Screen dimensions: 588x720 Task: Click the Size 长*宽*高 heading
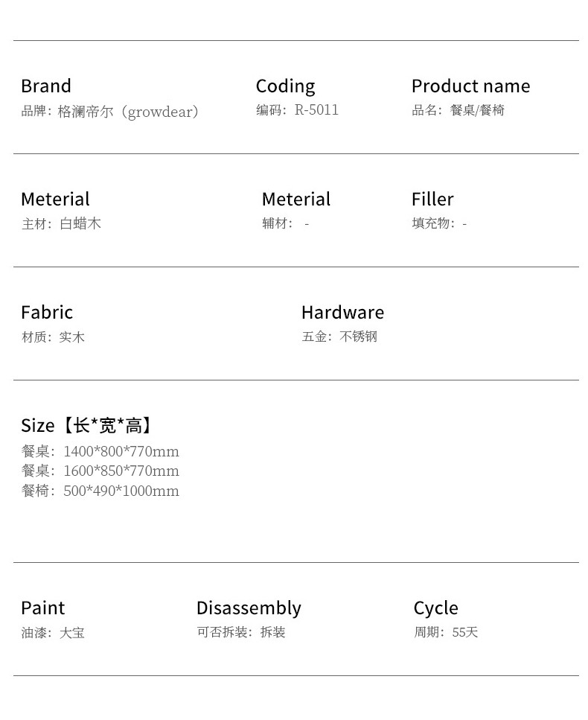point(87,426)
